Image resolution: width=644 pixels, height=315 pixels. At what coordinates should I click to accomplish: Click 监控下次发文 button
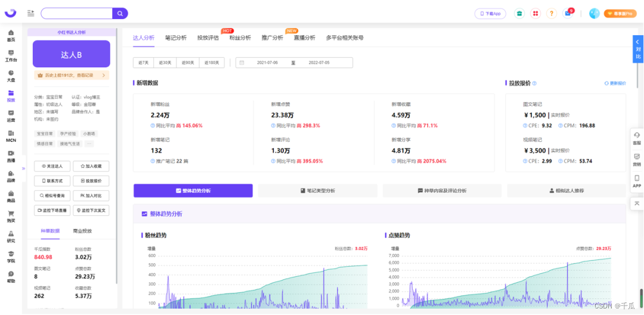[x=91, y=210]
